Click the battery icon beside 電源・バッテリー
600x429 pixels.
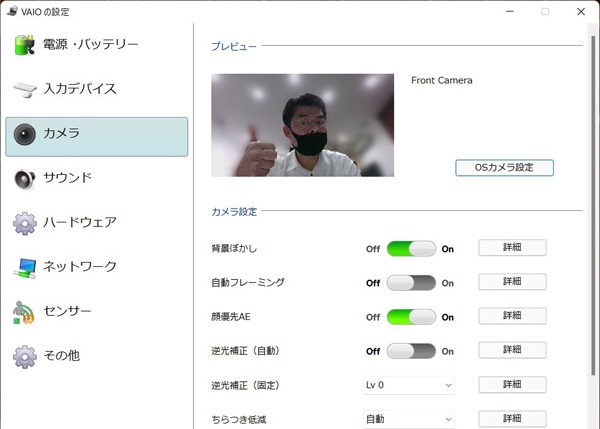[24, 45]
